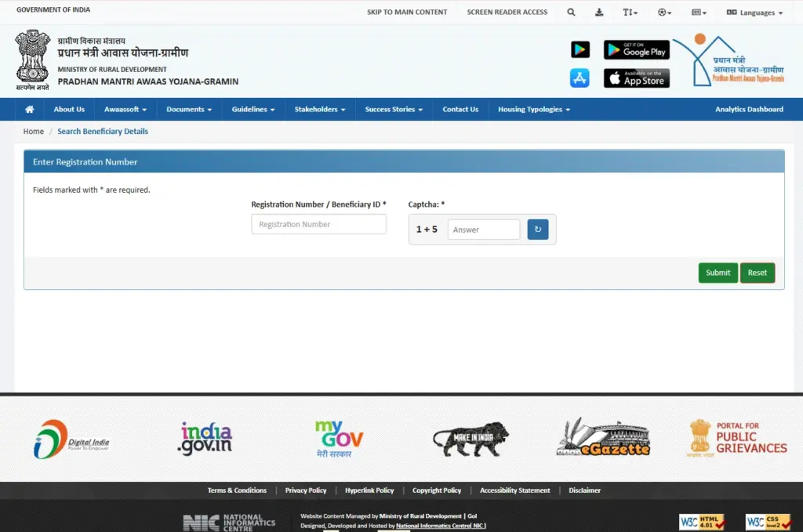Click the captcha Answer field
Screen dimensions: 803x532
(x=483, y=230)
